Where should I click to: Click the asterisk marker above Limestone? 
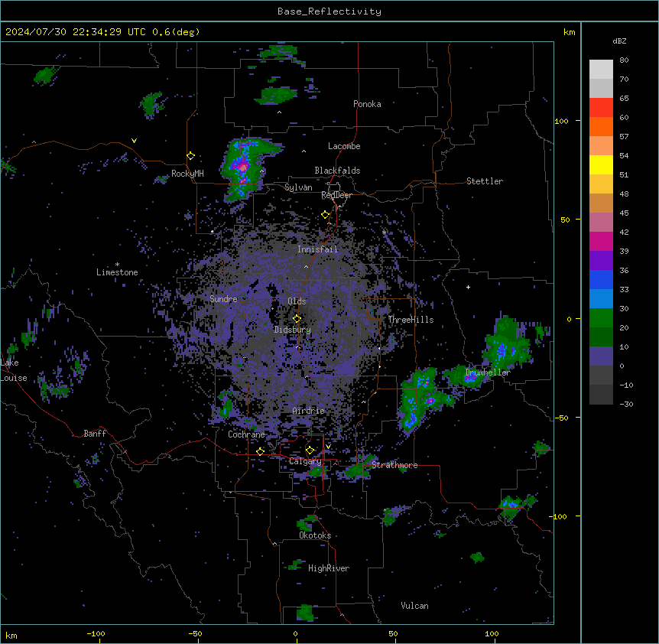117,265
